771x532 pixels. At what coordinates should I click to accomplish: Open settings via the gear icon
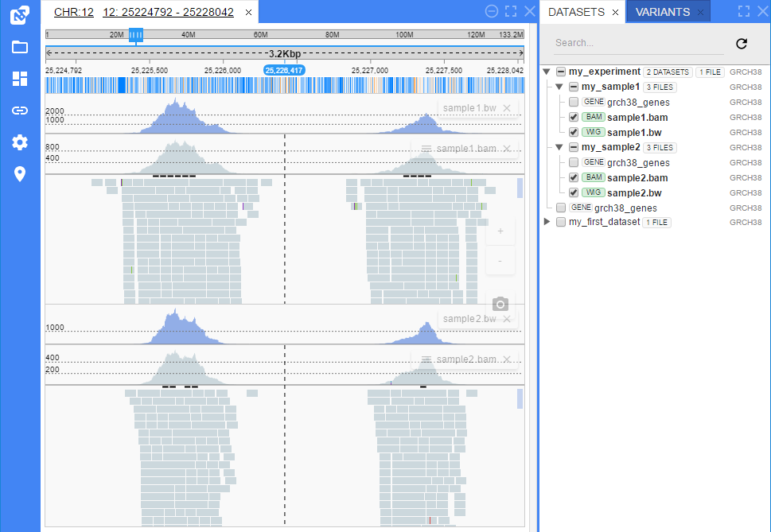point(20,142)
